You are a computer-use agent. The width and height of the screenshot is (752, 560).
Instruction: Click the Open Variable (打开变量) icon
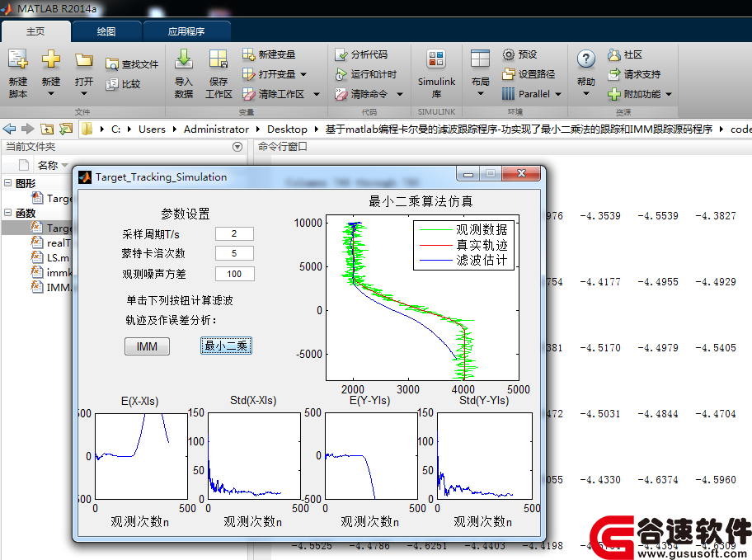248,74
